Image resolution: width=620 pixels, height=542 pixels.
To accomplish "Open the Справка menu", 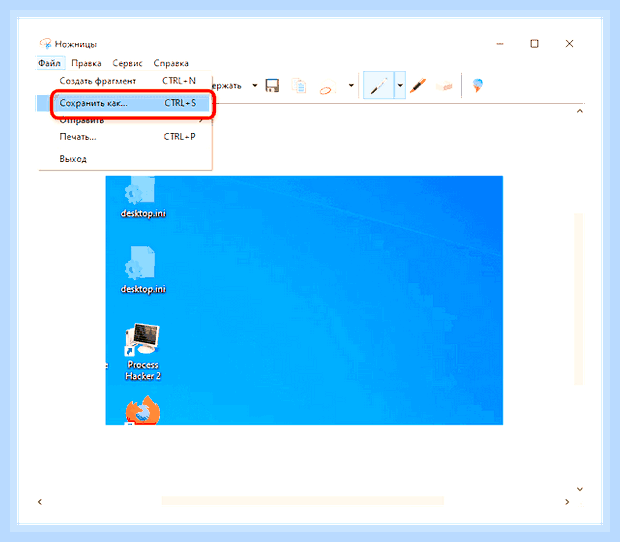I will (x=171, y=63).
